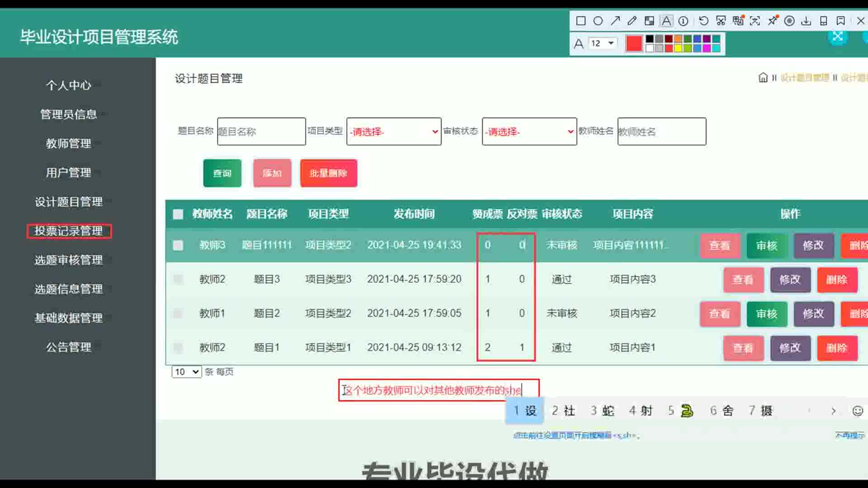Check the row checkbox for 题目3
868x488 pixels.
tap(178, 279)
